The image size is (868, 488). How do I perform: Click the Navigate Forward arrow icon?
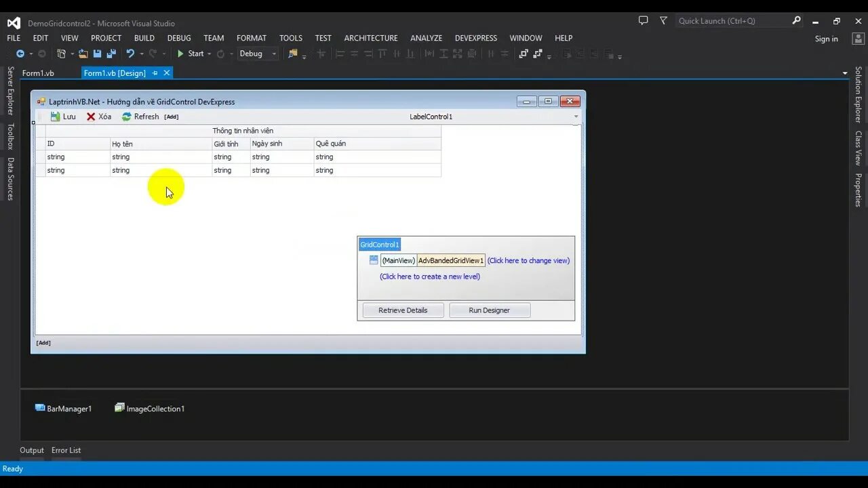41,54
